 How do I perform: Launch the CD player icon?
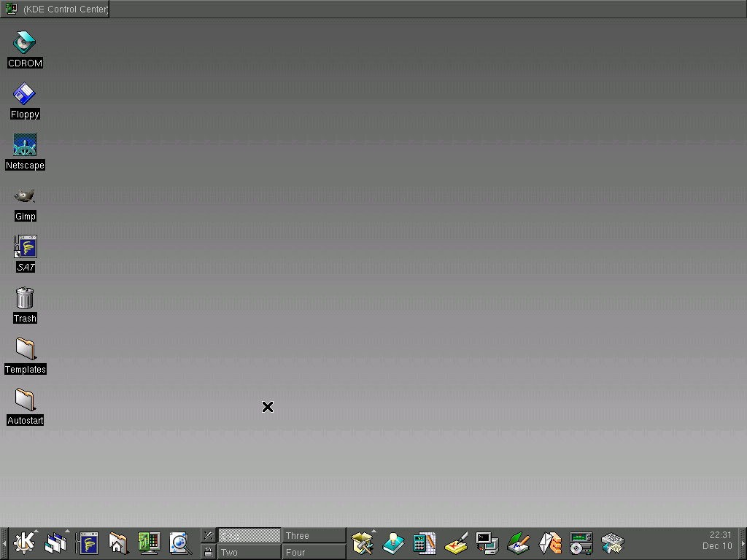coord(581,543)
